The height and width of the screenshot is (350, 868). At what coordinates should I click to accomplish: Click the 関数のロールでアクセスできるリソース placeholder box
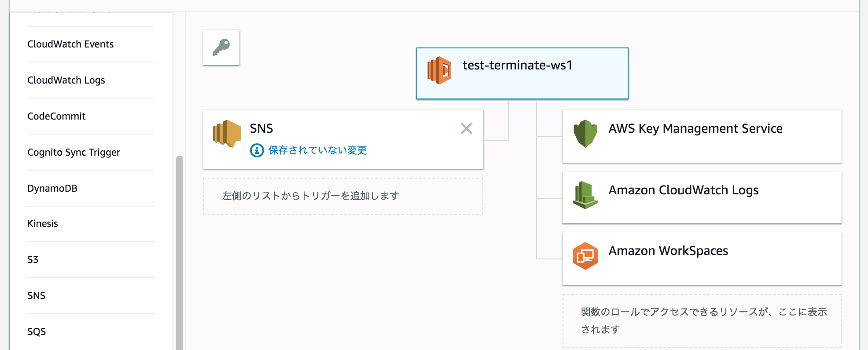click(x=702, y=321)
